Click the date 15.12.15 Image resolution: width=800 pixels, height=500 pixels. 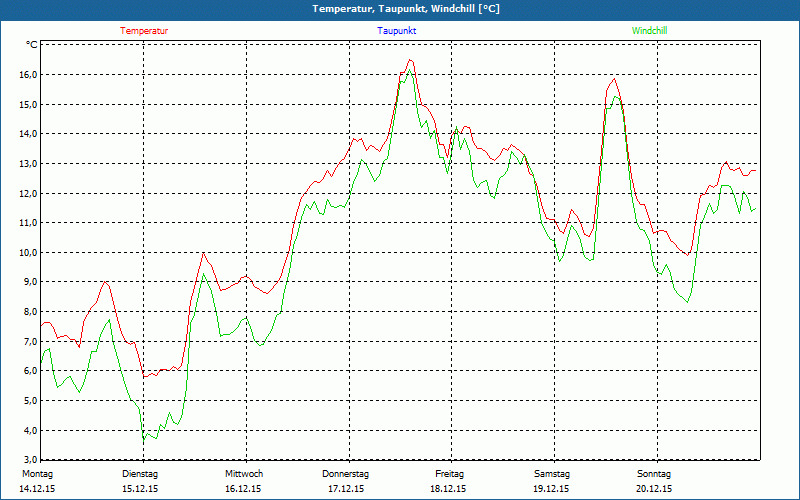pos(140,489)
